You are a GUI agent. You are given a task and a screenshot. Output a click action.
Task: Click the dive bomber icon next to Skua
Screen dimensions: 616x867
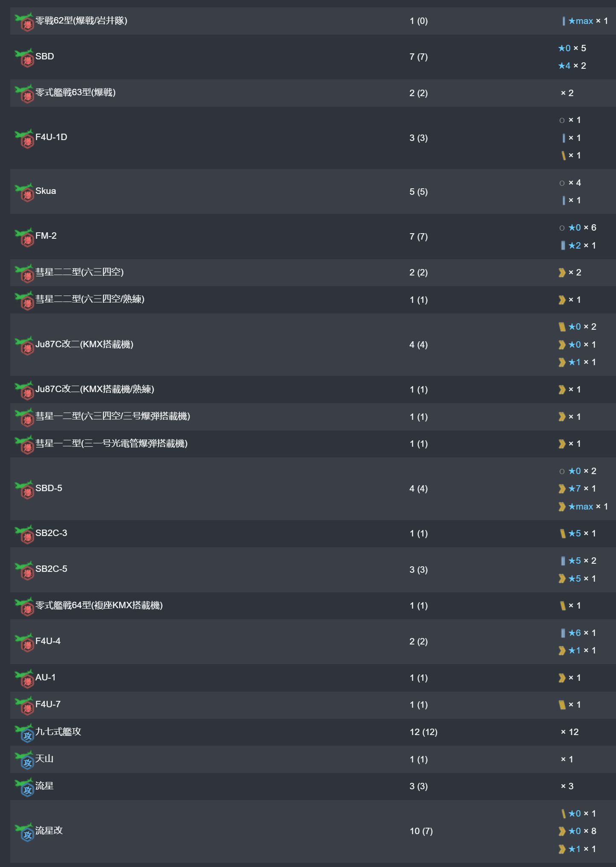24,192
